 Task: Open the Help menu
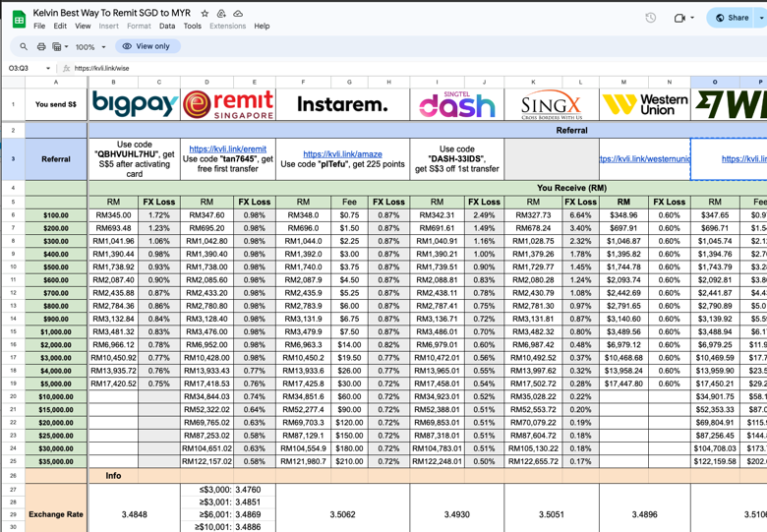[x=262, y=26]
